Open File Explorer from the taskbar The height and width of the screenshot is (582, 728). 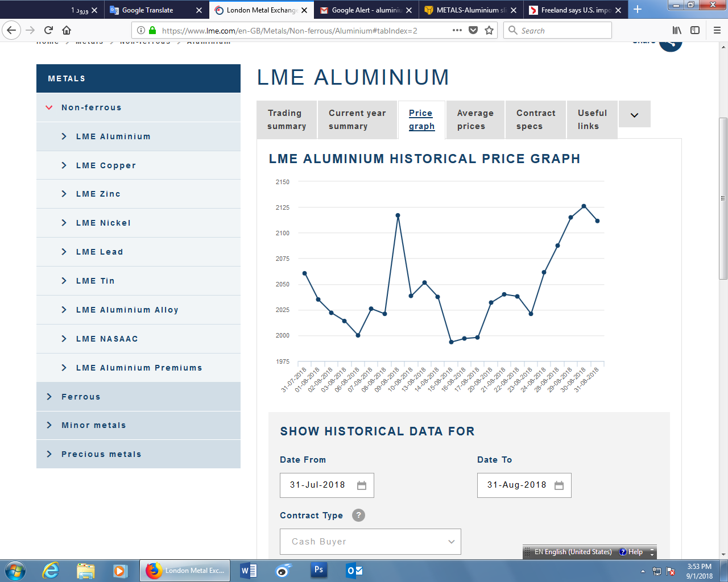click(x=85, y=570)
